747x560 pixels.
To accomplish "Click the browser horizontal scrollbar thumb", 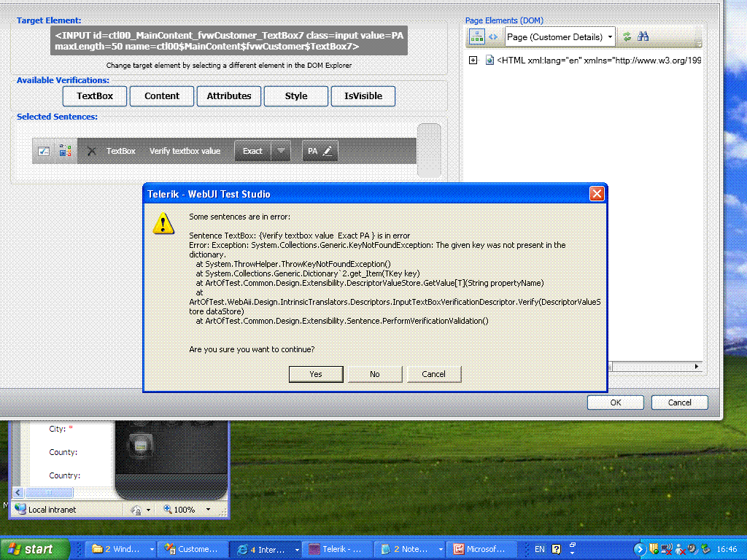I will pyautogui.click(x=49, y=492).
